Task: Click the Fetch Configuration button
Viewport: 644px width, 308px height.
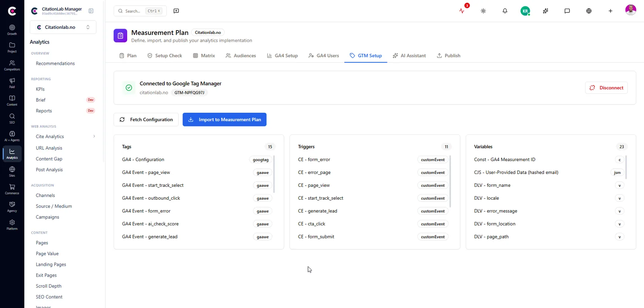Action: (x=146, y=120)
